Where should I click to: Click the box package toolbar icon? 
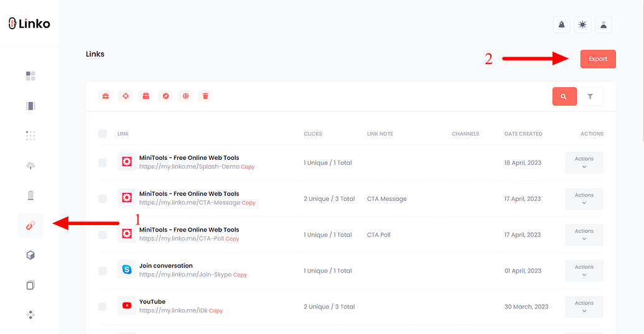point(146,96)
